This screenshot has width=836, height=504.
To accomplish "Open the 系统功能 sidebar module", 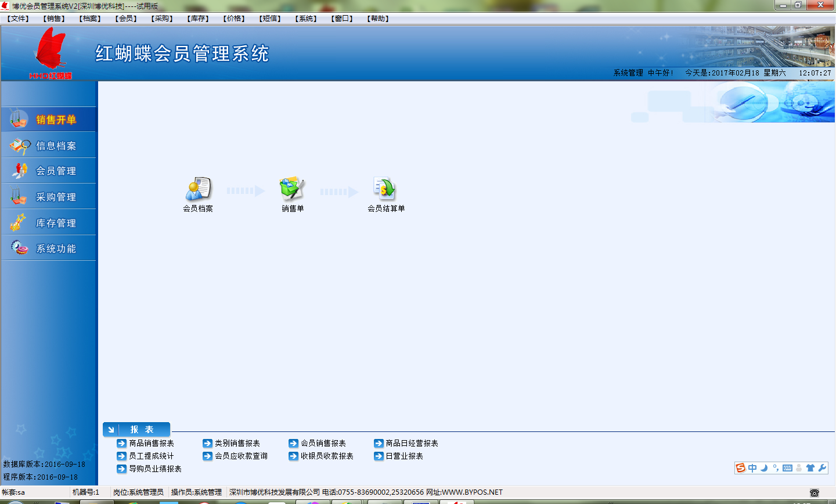I will click(x=49, y=249).
